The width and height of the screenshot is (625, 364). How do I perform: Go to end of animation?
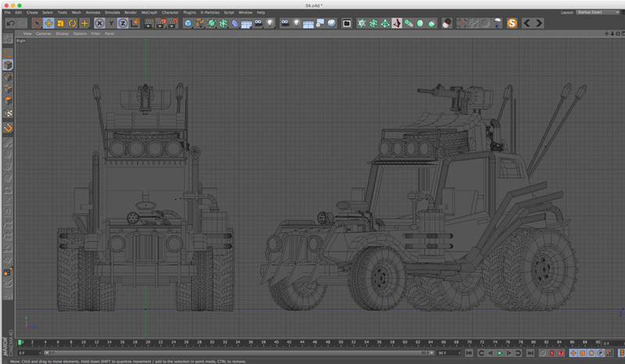point(530,353)
